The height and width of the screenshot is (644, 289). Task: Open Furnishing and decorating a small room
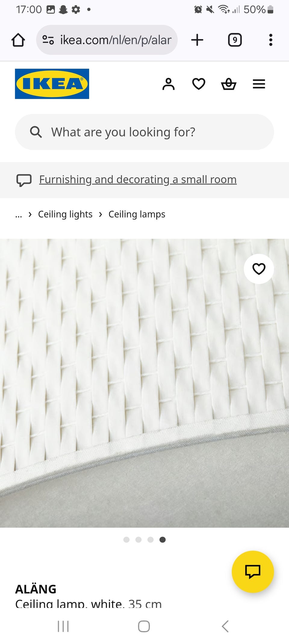[x=138, y=180]
